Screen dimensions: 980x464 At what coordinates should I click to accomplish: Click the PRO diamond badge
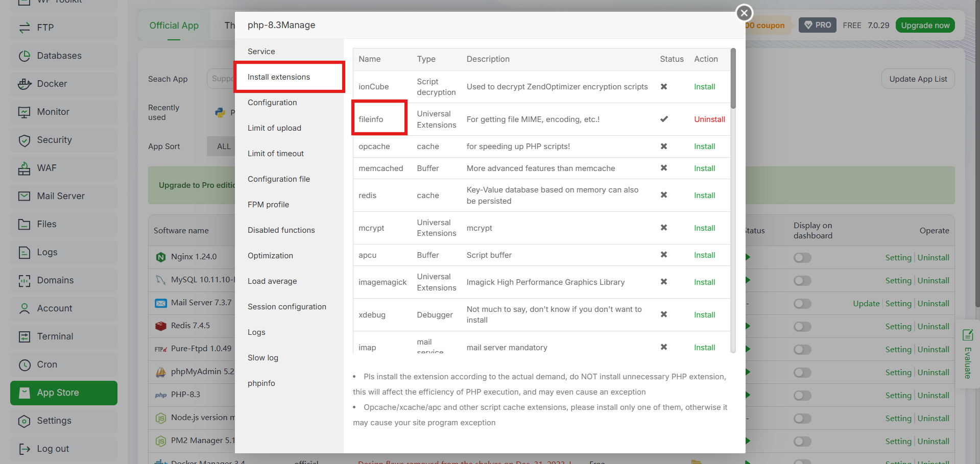817,25
